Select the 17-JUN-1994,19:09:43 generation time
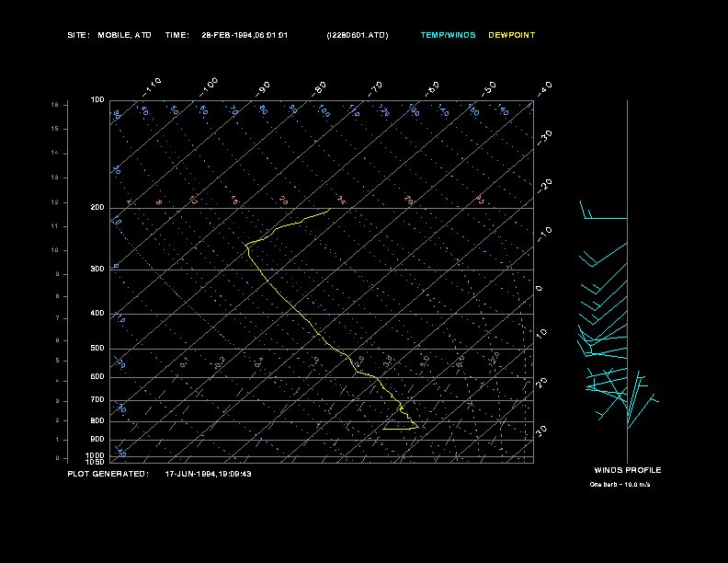This screenshot has height=563, width=728. coord(209,474)
